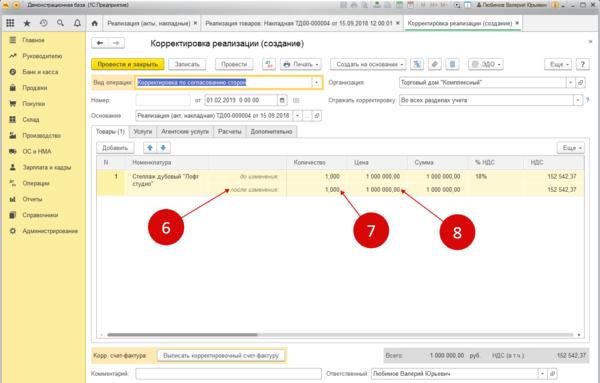Open the Продажи section
The image size is (600, 383).
[35, 88]
